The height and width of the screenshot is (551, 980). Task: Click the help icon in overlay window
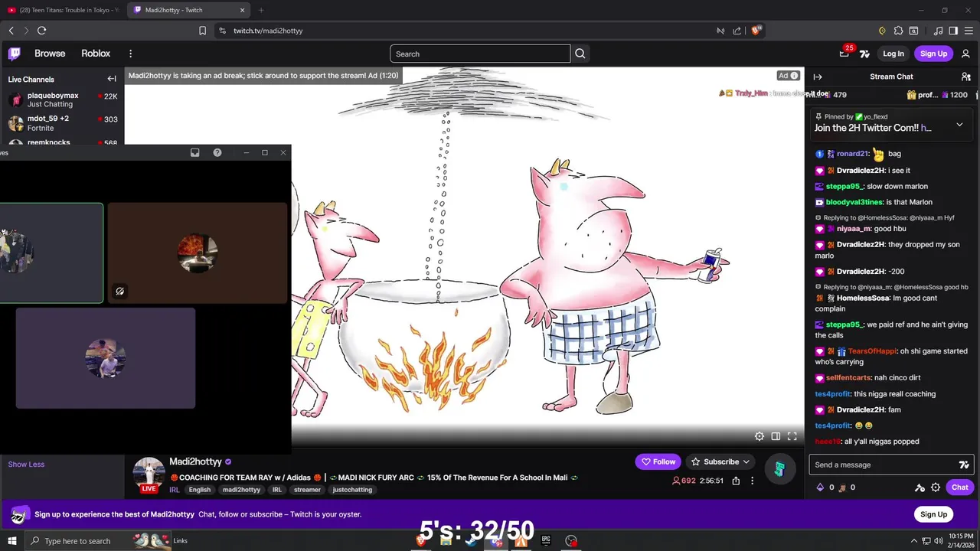[217, 152]
